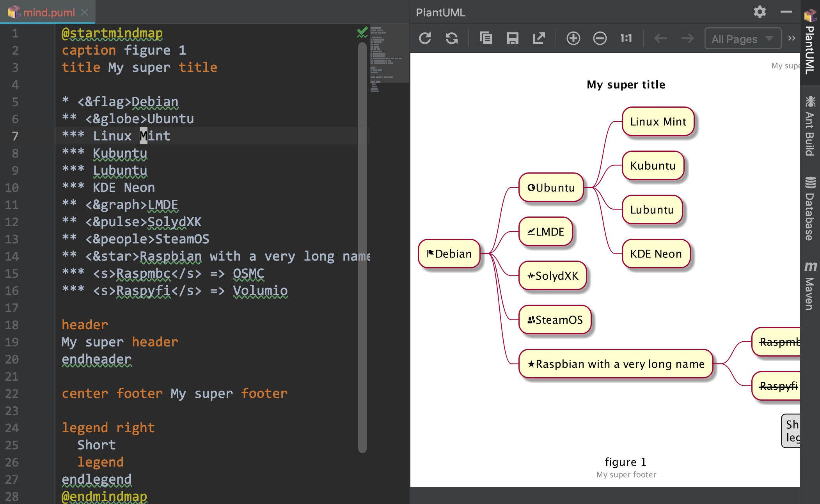This screenshot has height=504, width=820.
Task: Open the All Pages dropdown
Action: (743, 38)
